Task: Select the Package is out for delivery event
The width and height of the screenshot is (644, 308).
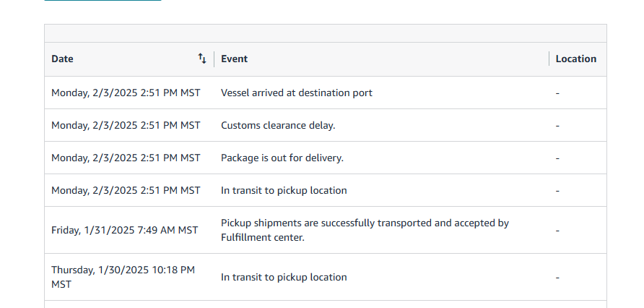Action: point(282,158)
